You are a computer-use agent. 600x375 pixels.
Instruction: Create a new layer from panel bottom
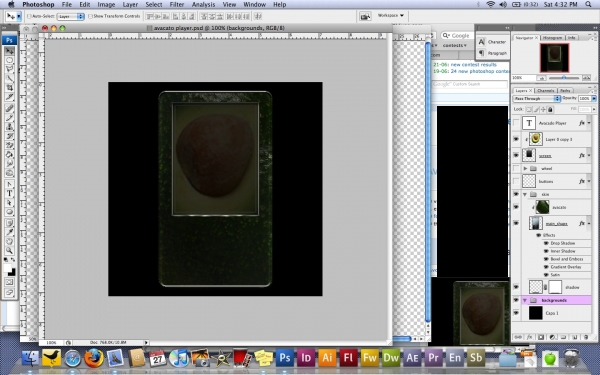[x=575, y=337]
